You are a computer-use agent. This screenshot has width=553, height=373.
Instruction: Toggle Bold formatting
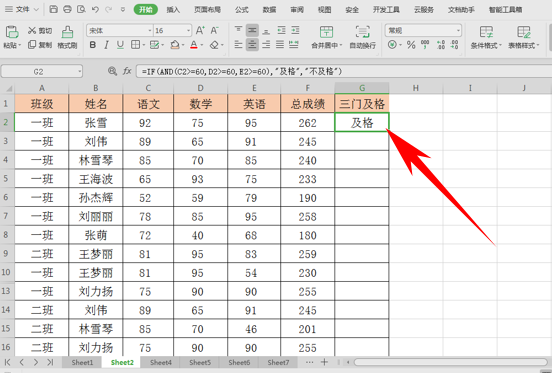[92, 45]
